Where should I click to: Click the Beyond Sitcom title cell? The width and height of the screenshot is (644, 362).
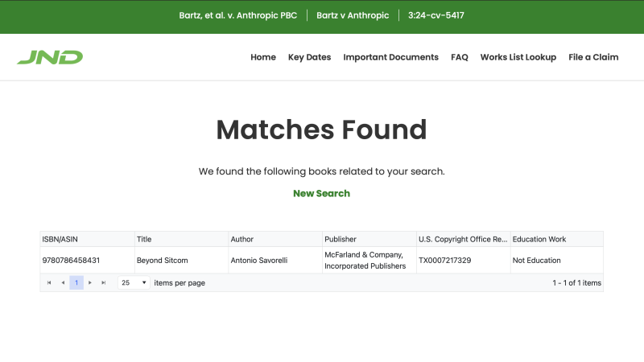(x=181, y=260)
